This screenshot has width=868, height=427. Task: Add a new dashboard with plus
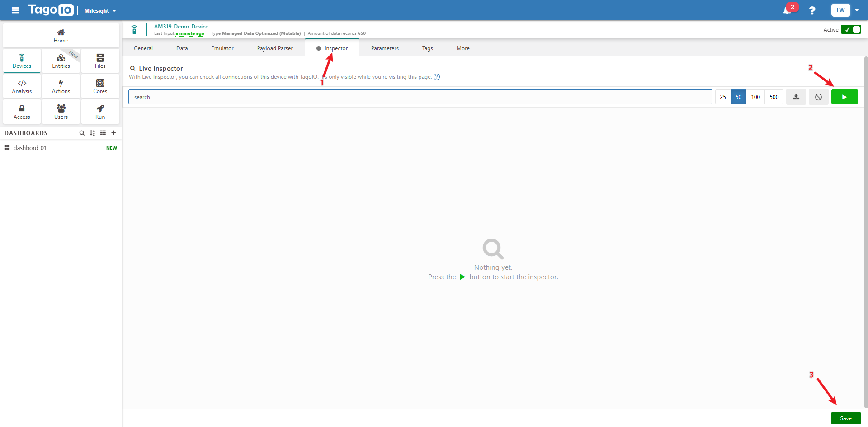pos(113,133)
